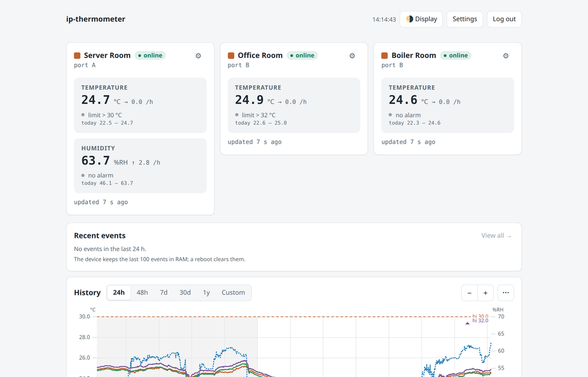Open Server Room gear settings icon
The width and height of the screenshot is (588, 377).
pos(198,56)
